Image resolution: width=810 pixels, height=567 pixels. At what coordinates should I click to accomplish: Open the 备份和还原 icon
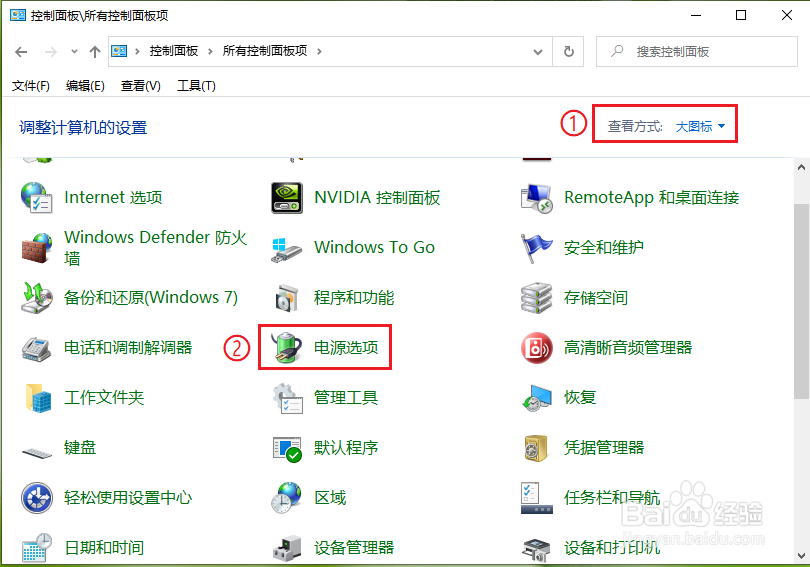pyautogui.click(x=36, y=297)
